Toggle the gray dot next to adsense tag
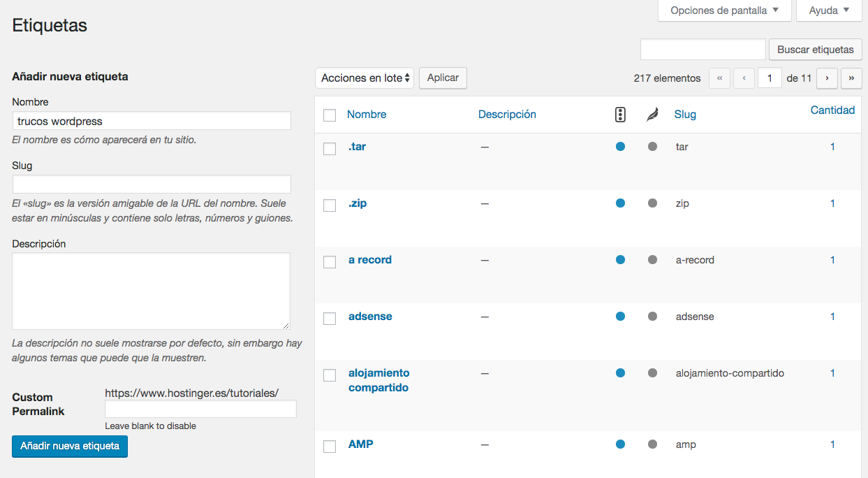The height and width of the screenshot is (478, 868). 652,317
